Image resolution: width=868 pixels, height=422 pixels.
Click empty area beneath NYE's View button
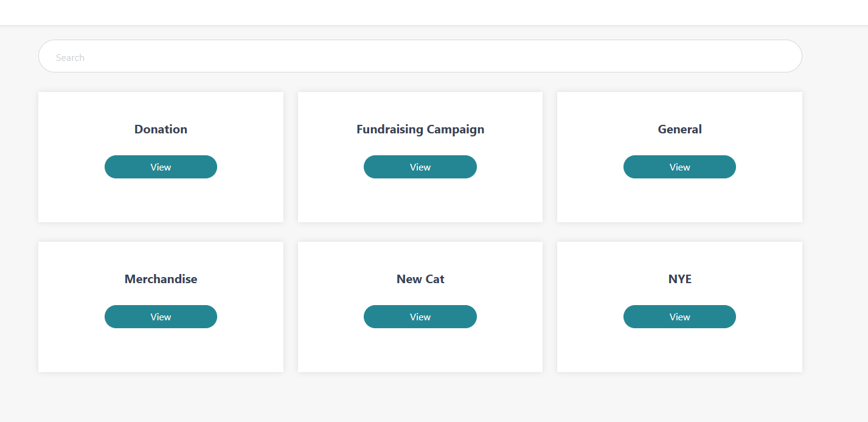tap(679, 350)
